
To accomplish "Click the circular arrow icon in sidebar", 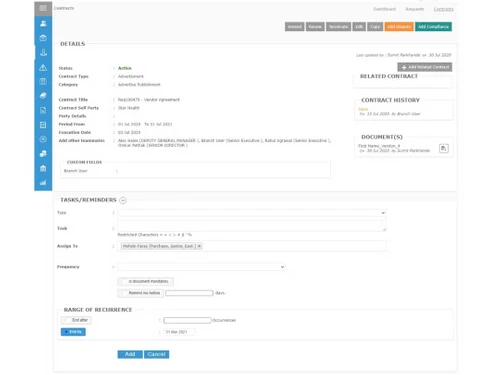I will (x=43, y=139).
